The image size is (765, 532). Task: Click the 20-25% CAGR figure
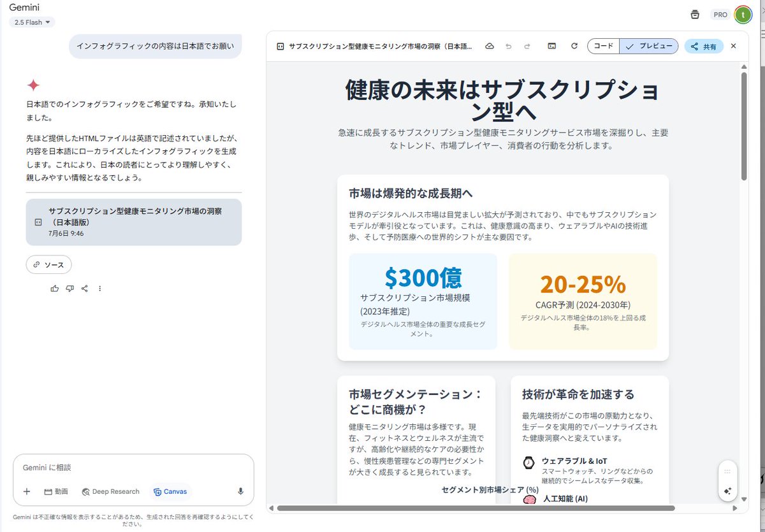(x=583, y=284)
